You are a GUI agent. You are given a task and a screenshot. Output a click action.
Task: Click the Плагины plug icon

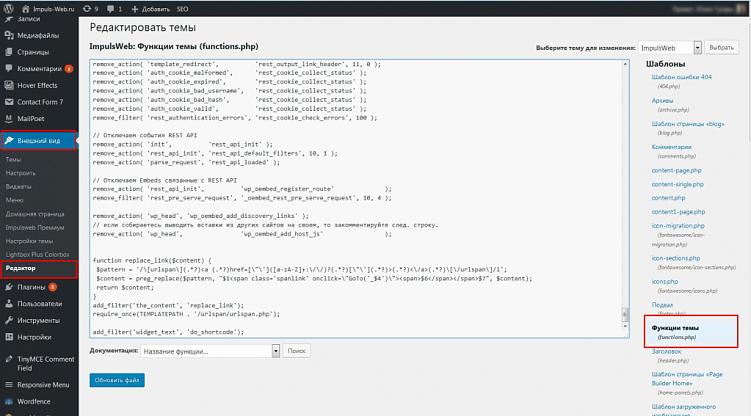8,287
